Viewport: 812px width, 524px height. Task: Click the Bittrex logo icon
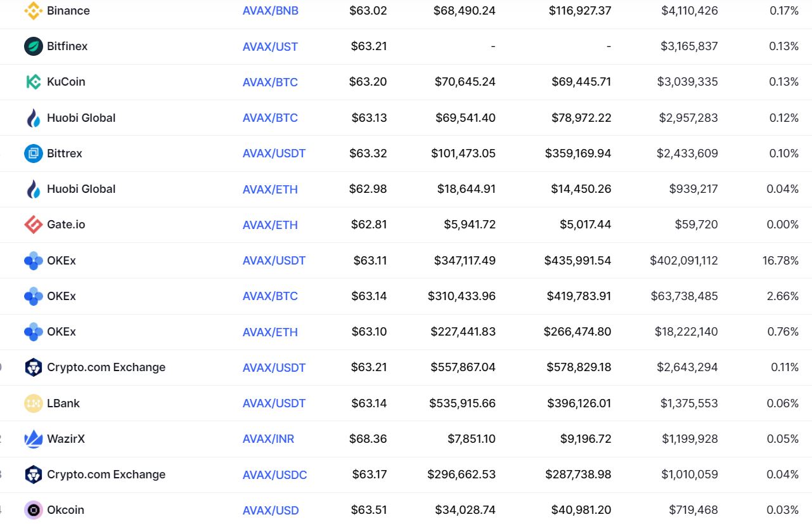(33, 154)
